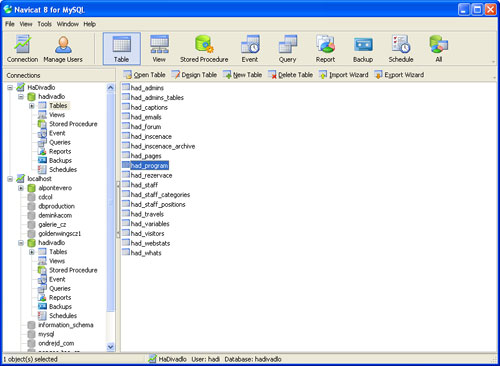Click the Delete Table button
This screenshot has height=366, width=500.
click(290, 75)
